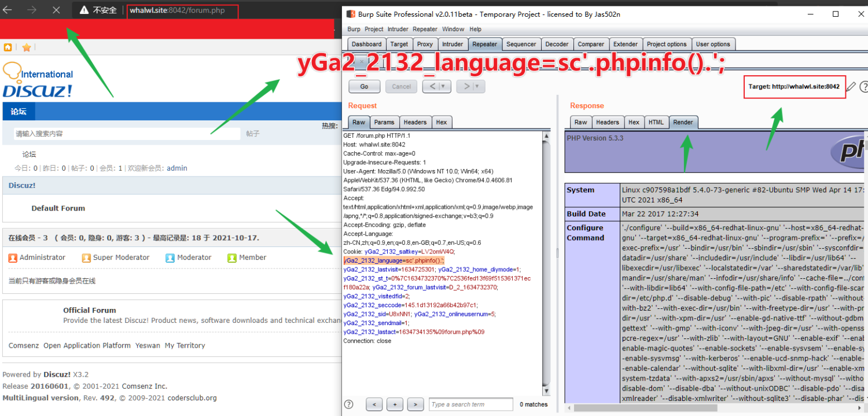The image size is (868, 416).
Task: Open the Official Forum link
Action: tap(90, 310)
